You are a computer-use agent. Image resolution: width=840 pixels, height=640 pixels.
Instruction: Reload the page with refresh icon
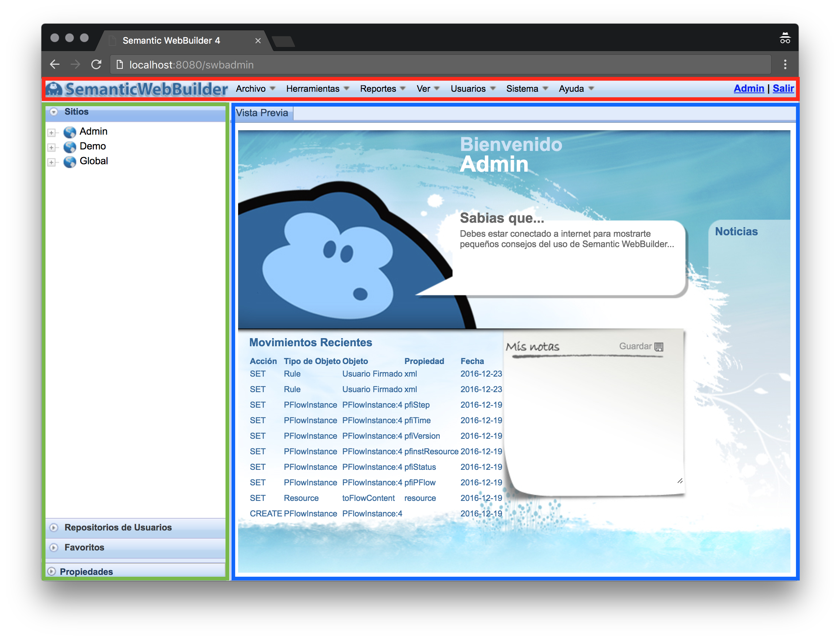(x=96, y=64)
